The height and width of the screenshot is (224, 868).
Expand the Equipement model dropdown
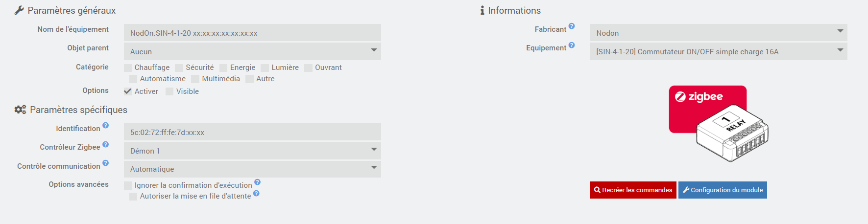[718, 51]
